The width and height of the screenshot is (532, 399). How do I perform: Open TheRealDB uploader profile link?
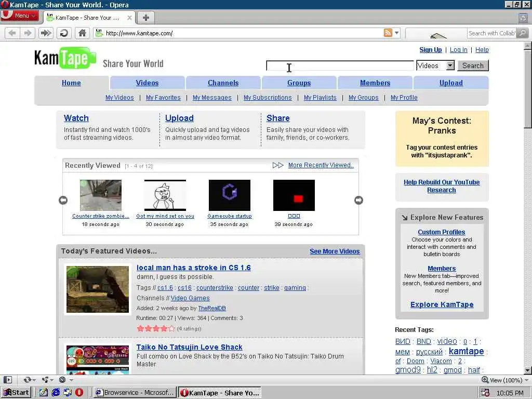(x=212, y=308)
